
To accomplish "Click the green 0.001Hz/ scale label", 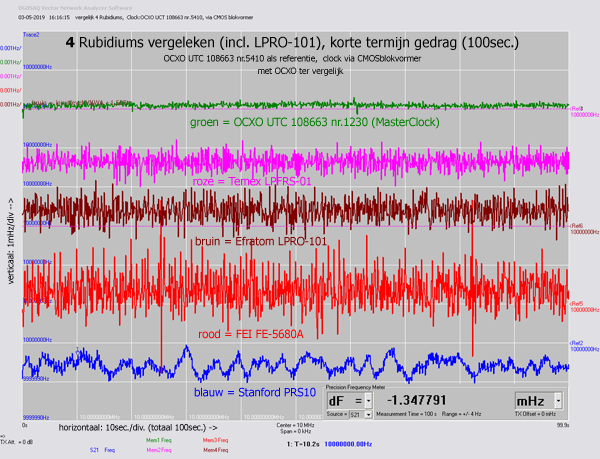I will tap(11, 62).
